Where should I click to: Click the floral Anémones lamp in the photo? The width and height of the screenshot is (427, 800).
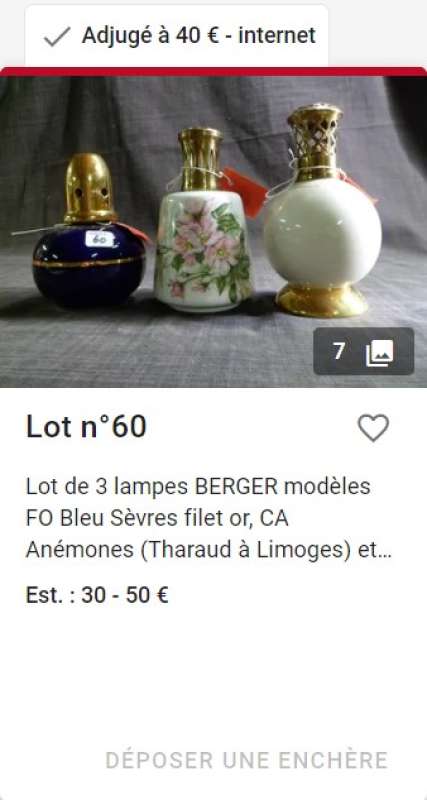click(203, 220)
